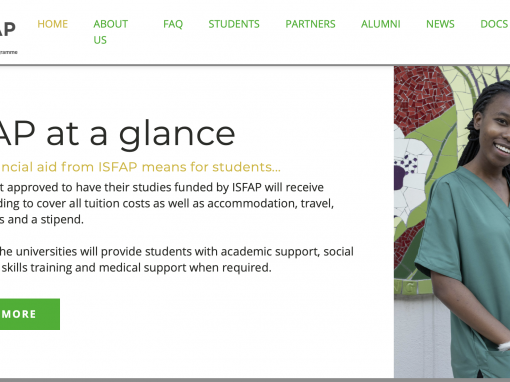The image size is (510, 382).
Task: Click the paragraph about universities' academic support
Action: tap(177, 259)
